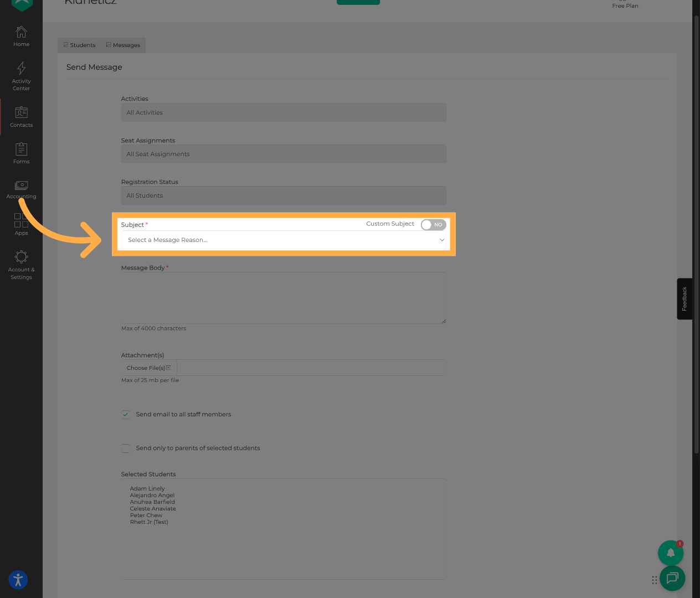The height and width of the screenshot is (598, 700).
Task: Open the Select a Message Reason dropdown
Action: point(283,240)
